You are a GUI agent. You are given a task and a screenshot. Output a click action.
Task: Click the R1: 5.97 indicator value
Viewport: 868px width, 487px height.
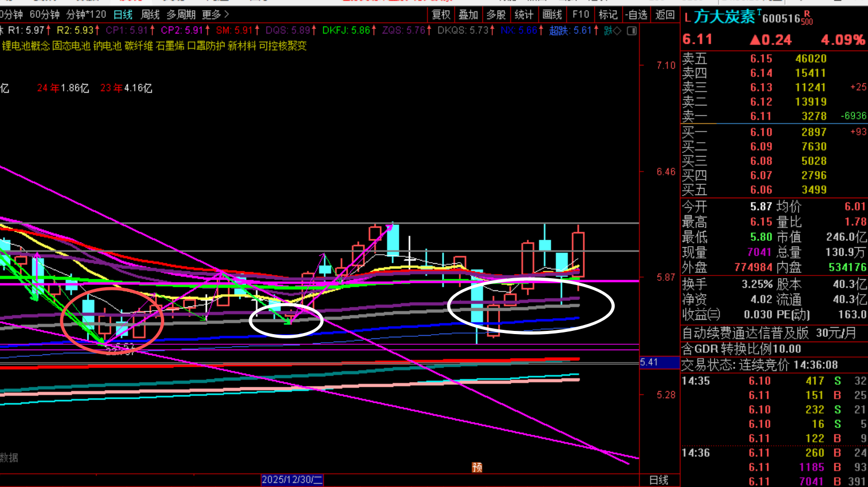(x=29, y=31)
